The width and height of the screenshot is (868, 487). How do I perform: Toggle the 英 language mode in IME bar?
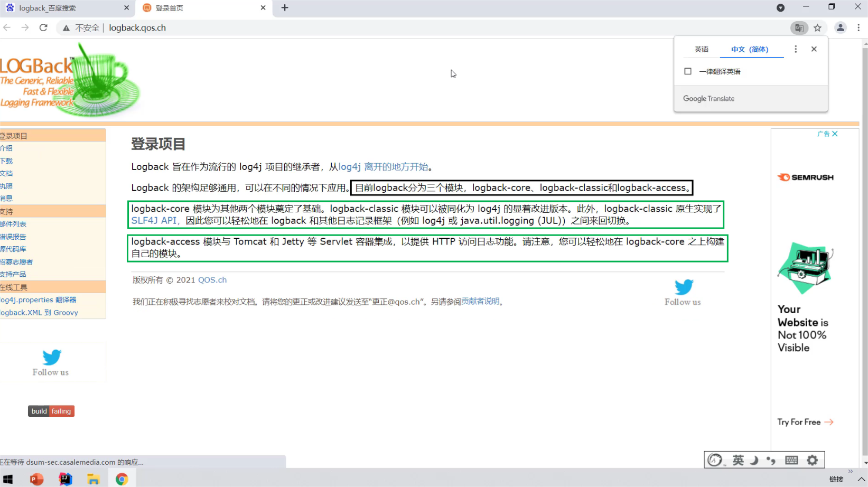738,460
